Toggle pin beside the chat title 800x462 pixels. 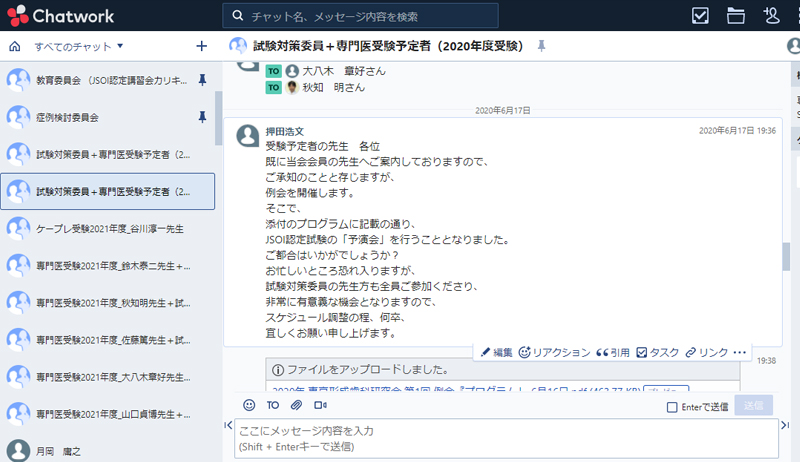point(542,46)
